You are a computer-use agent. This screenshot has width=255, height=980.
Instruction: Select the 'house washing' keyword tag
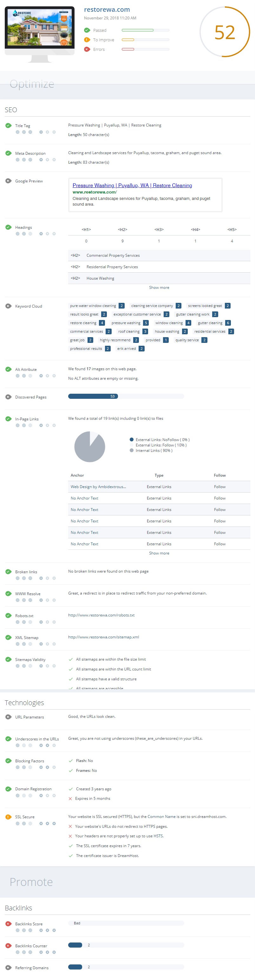171,331
